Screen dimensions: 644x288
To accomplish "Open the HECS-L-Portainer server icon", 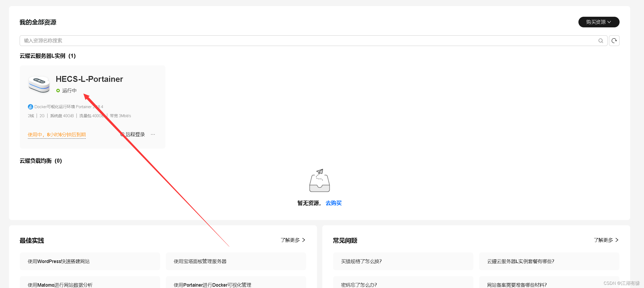I will tap(39, 84).
